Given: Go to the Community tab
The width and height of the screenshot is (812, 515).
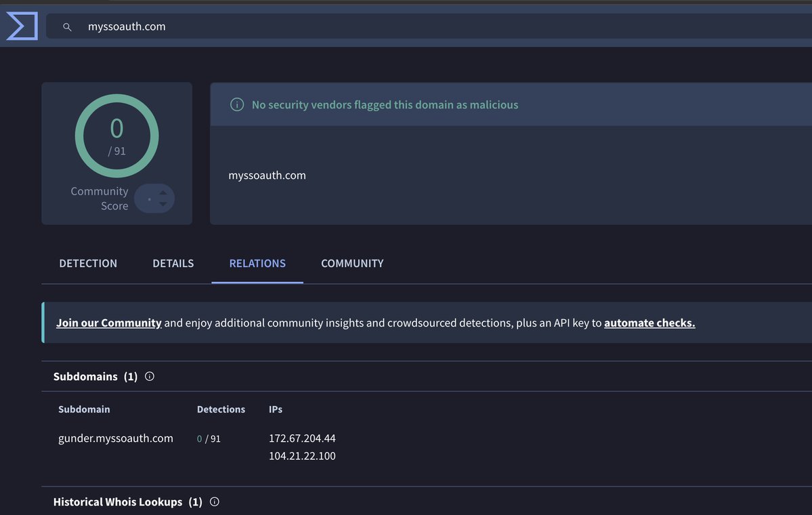Looking at the screenshot, I should coord(352,263).
